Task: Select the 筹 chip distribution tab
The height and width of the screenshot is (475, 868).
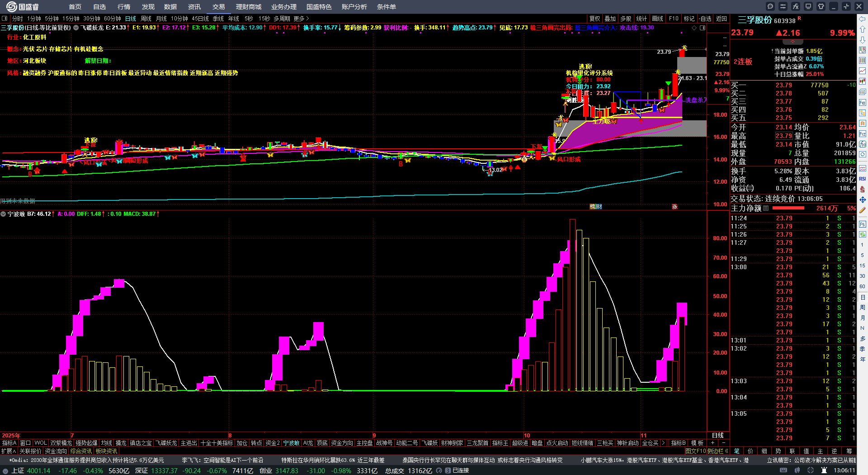Action: coord(849,451)
